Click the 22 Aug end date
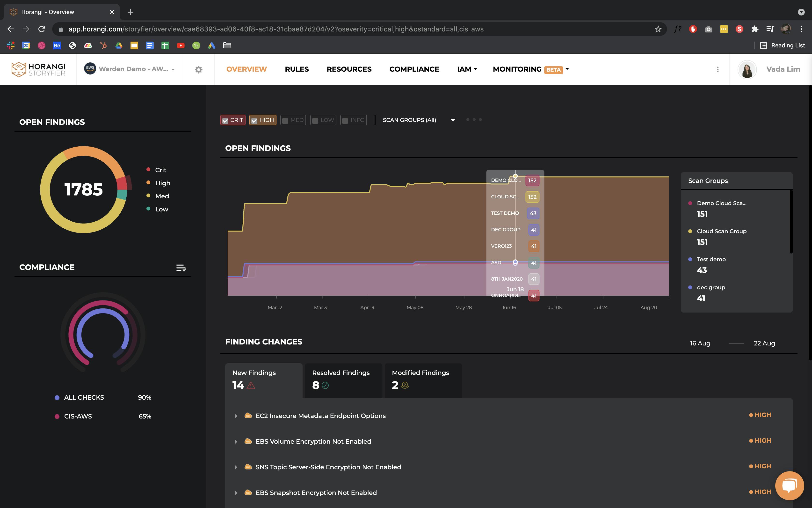The image size is (812, 508). tap(764, 343)
